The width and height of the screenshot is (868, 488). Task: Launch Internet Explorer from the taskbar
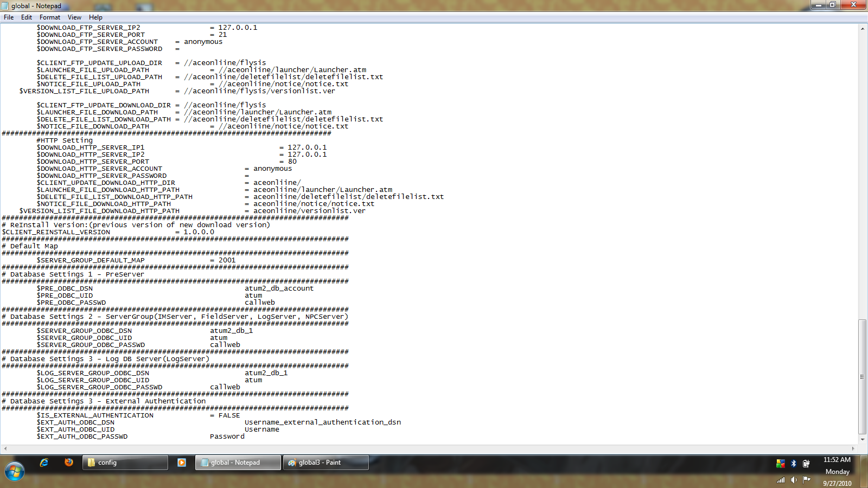44,463
